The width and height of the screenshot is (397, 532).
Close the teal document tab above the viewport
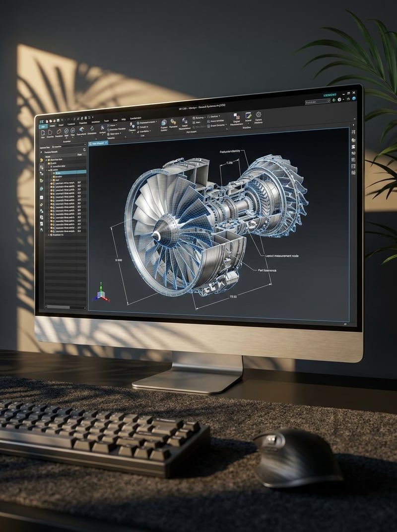(106, 143)
